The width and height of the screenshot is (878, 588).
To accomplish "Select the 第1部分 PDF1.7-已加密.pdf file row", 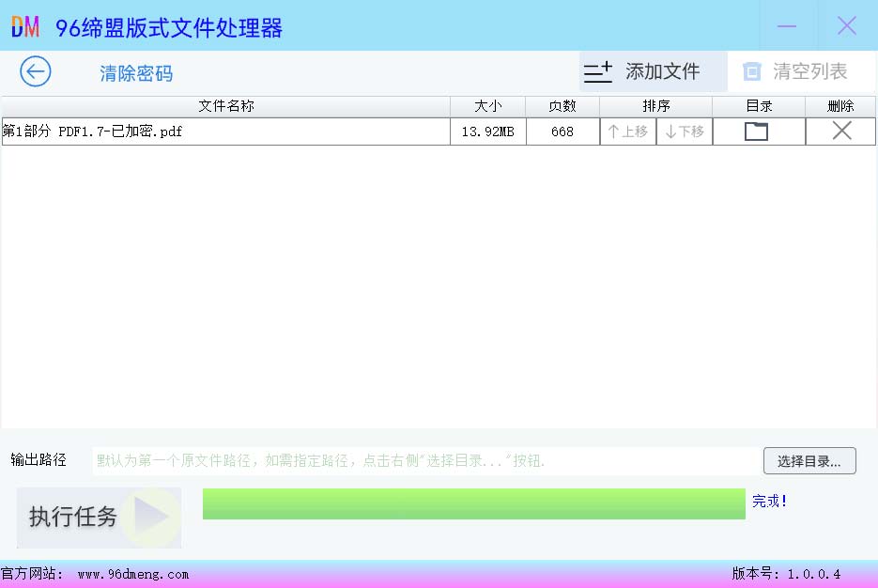I will tap(225, 132).
